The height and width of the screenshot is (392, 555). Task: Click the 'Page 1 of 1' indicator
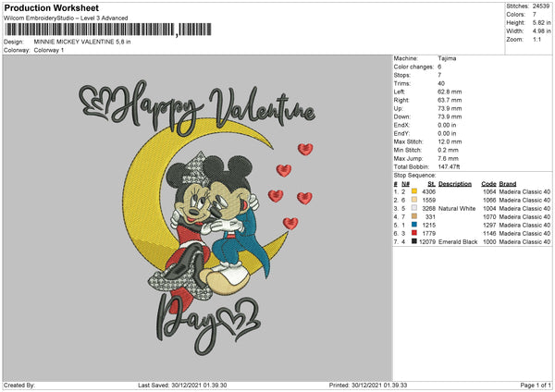536,385
